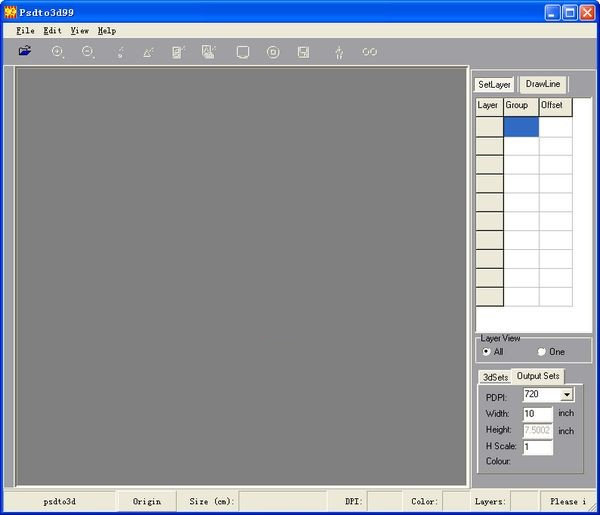Open the View menu

pos(80,31)
